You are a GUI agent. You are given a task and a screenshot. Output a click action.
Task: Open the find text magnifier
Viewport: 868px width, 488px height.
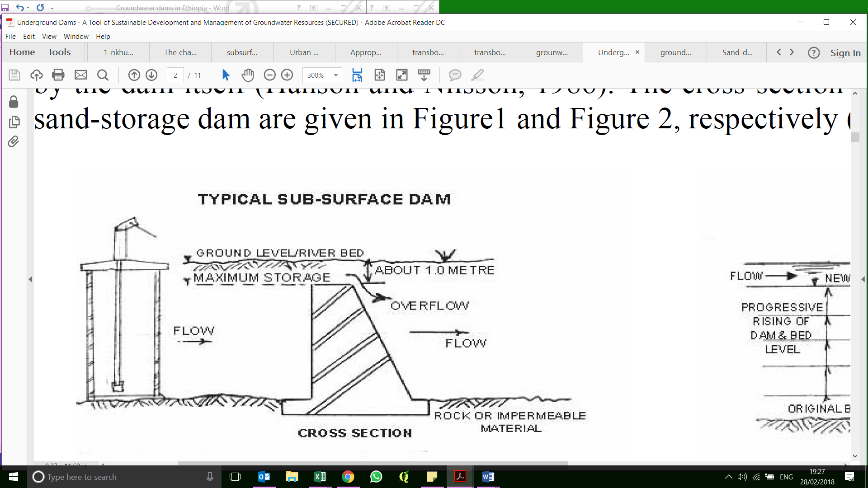(x=103, y=75)
